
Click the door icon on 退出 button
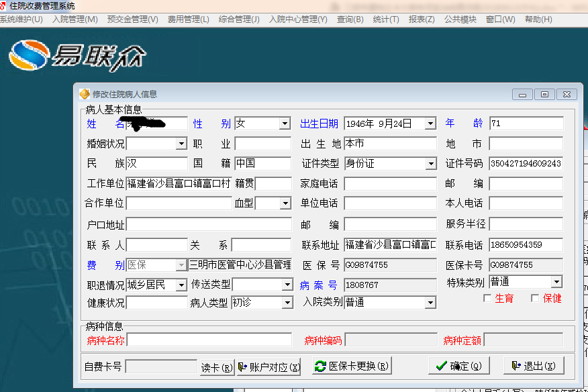pos(516,366)
